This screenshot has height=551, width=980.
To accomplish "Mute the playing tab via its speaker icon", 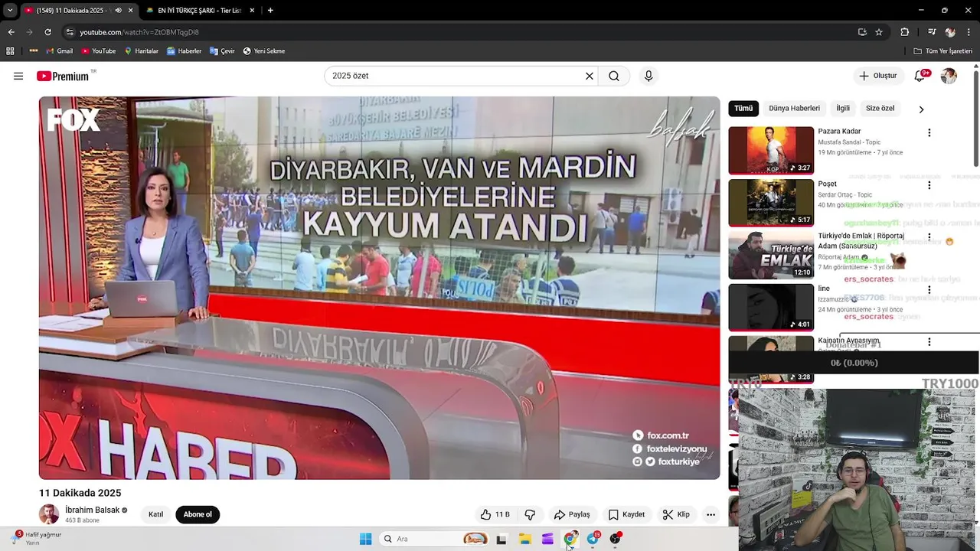I will tap(118, 11).
